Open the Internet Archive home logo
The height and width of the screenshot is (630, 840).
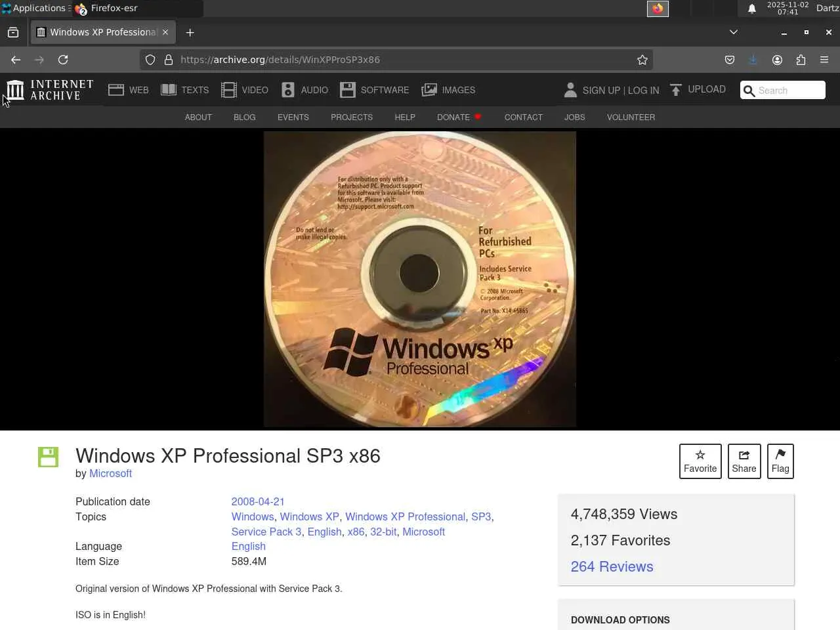(x=50, y=90)
